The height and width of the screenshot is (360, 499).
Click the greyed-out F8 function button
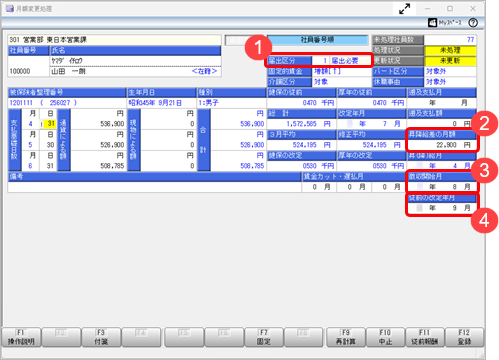coord(303,337)
